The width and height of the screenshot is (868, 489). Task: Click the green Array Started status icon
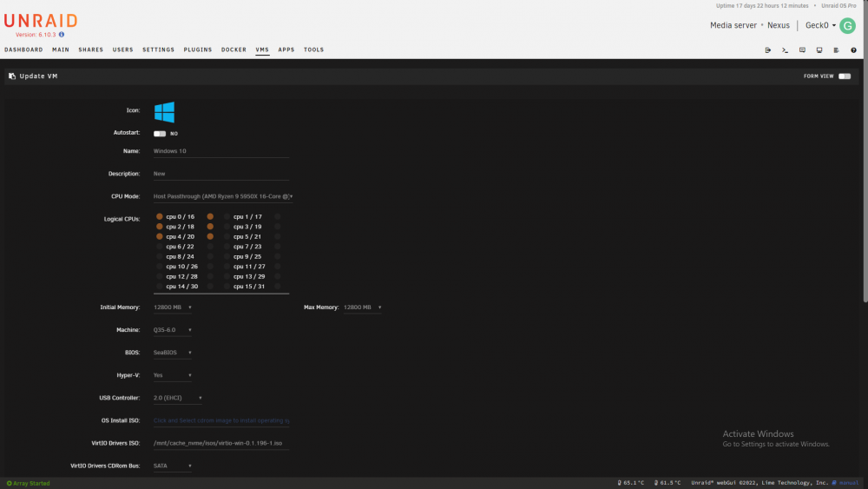point(9,484)
